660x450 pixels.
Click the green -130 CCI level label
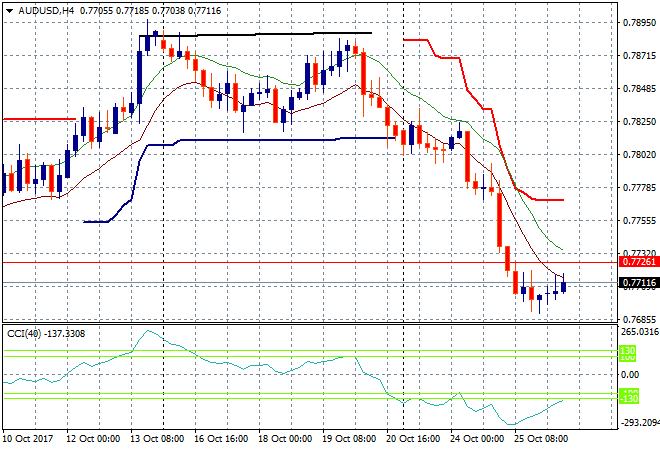click(x=629, y=398)
